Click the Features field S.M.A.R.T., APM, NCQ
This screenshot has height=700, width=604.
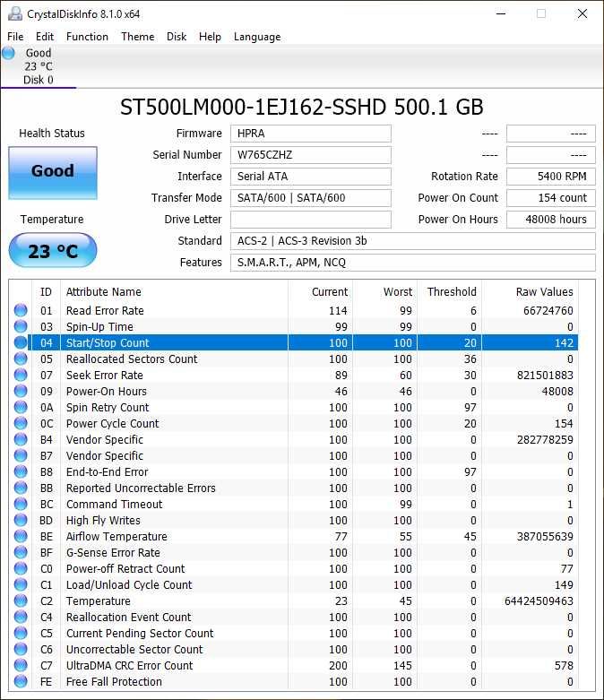[413, 262]
